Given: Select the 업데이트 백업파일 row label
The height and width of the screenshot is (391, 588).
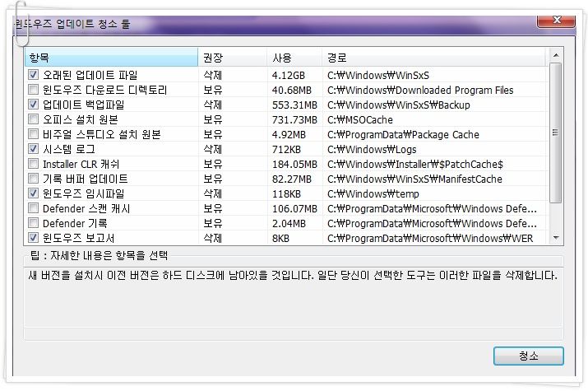Looking at the screenshot, I should click(83, 105).
